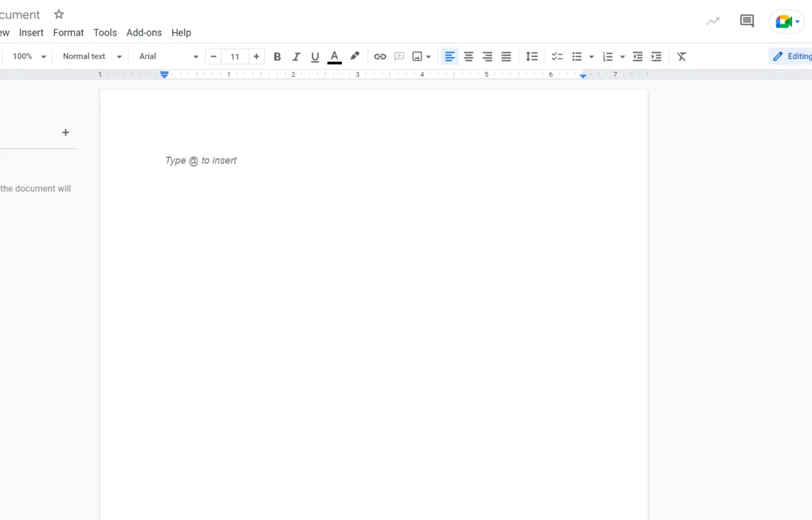Open the Add-ons menu
812x520 pixels.
point(144,33)
